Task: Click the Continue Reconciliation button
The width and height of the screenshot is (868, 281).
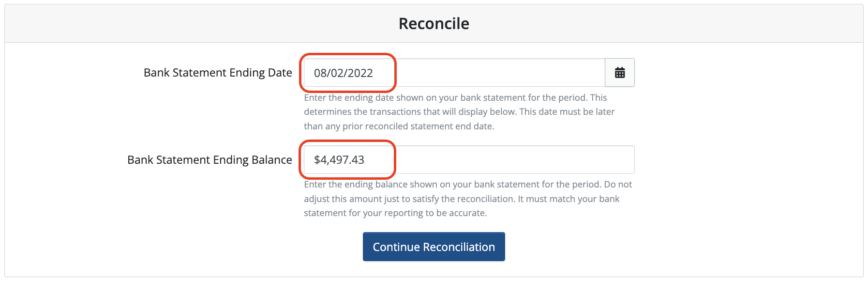Action: pos(434,247)
